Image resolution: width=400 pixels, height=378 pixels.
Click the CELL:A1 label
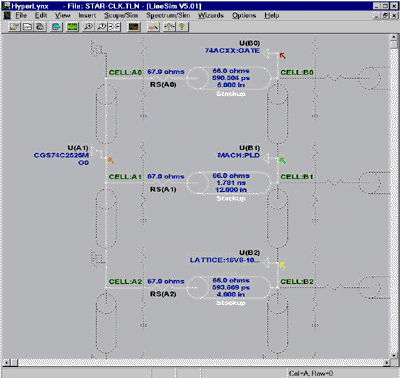click(125, 177)
